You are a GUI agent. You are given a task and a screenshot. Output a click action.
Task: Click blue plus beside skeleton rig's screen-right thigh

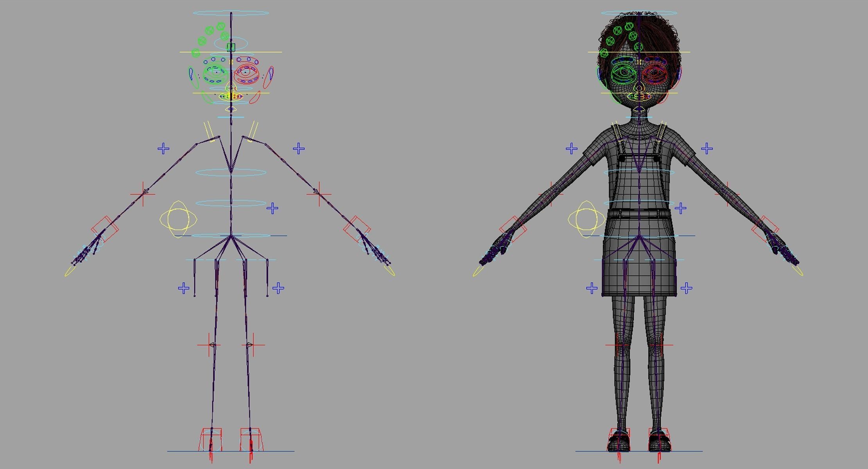click(x=278, y=288)
